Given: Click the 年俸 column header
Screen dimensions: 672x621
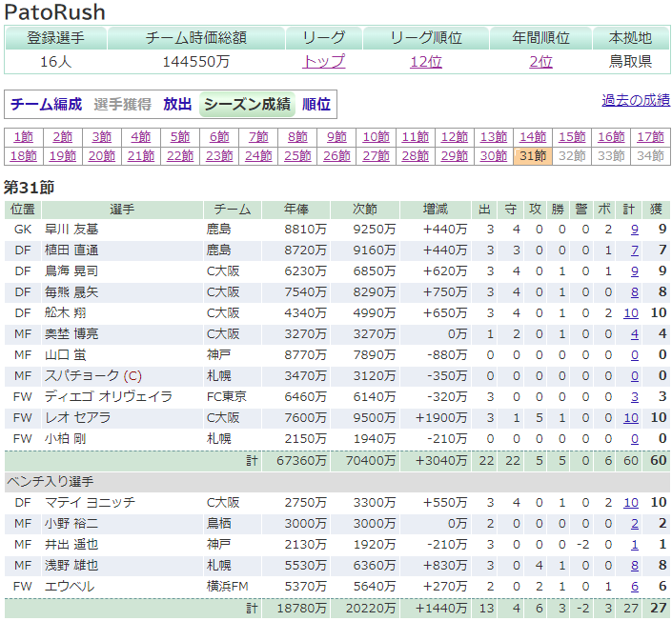Looking at the screenshot, I should pyautogui.click(x=295, y=210).
